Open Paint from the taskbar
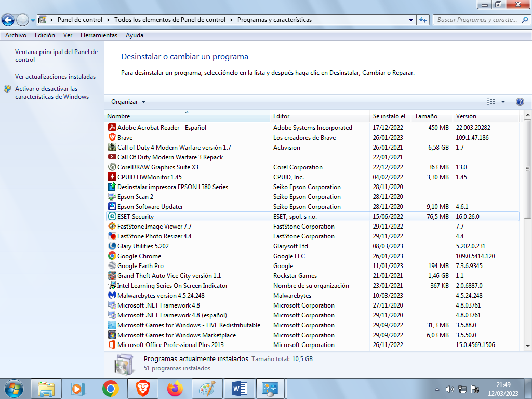This screenshot has height=399, width=532. 207,389
